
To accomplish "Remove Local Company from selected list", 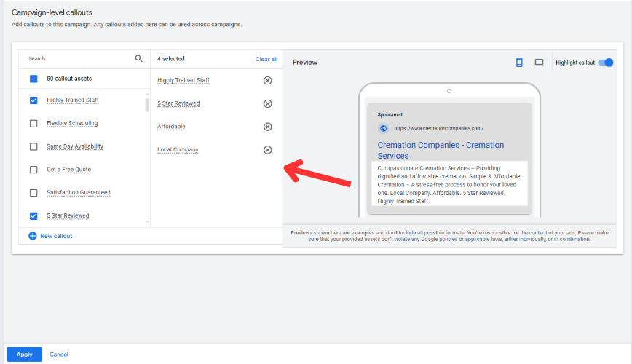I will [x=268, y=150].
